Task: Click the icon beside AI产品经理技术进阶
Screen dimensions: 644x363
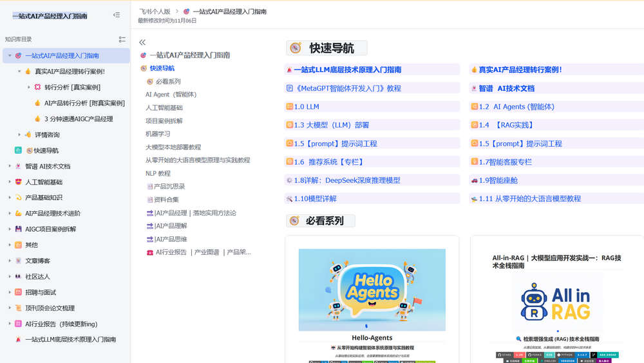Action: (x=18, y=214)
